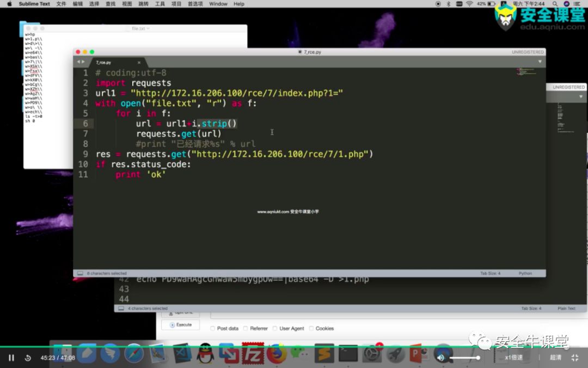Adjust the video volume slider

pyautogui.click(x=465, y=358)
